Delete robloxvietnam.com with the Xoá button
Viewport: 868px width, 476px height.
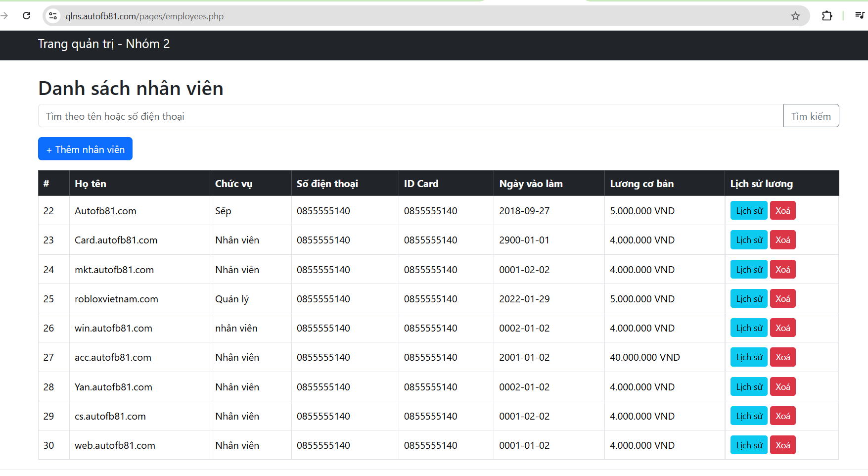pos(782,299)
